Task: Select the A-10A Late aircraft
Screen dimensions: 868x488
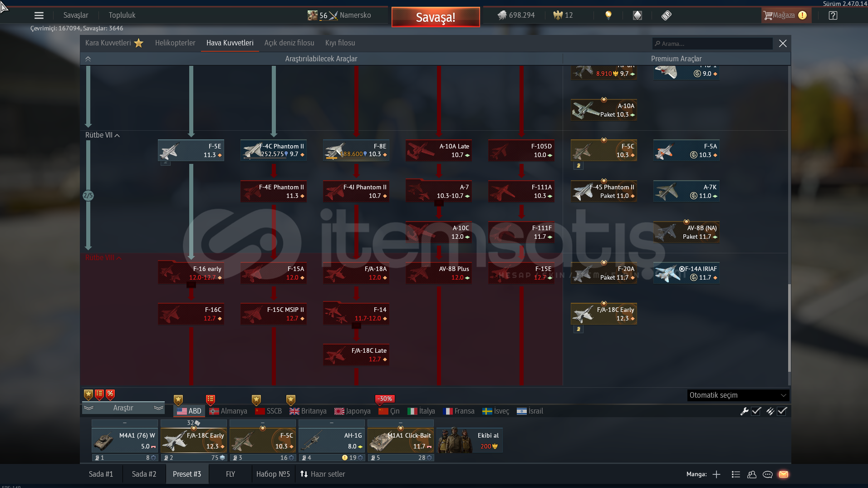Action: pos(439,150)
